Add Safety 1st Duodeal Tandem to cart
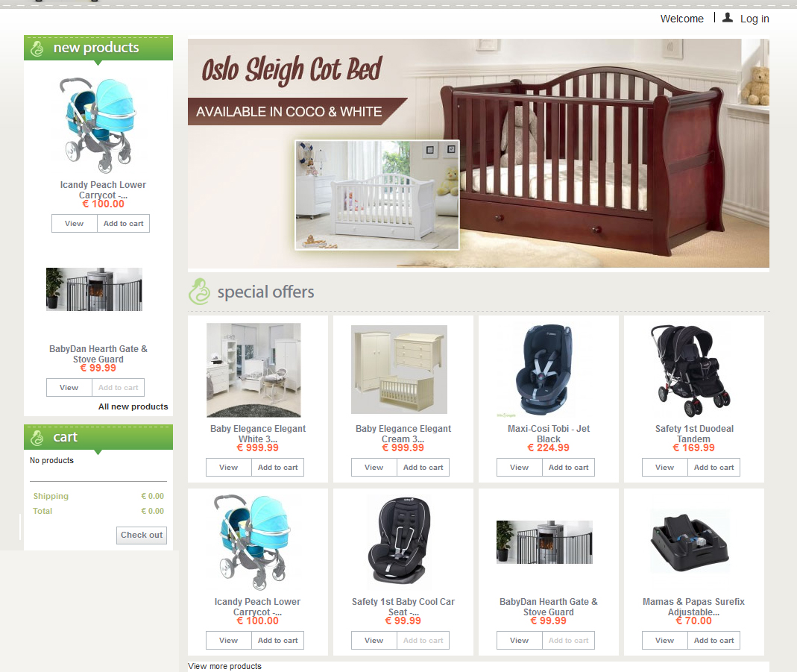Viewport: 797px width, 672px height. coord(713,468)
